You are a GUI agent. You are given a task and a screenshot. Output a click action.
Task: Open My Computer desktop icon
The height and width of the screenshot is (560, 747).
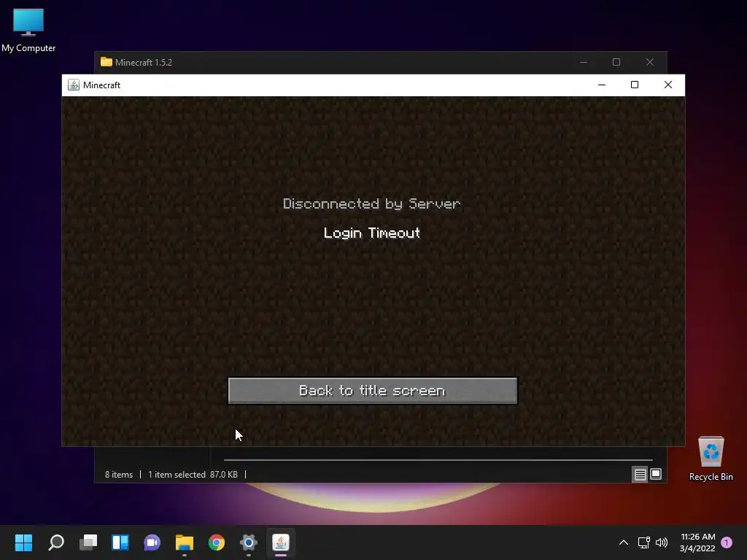pos(28,30)
